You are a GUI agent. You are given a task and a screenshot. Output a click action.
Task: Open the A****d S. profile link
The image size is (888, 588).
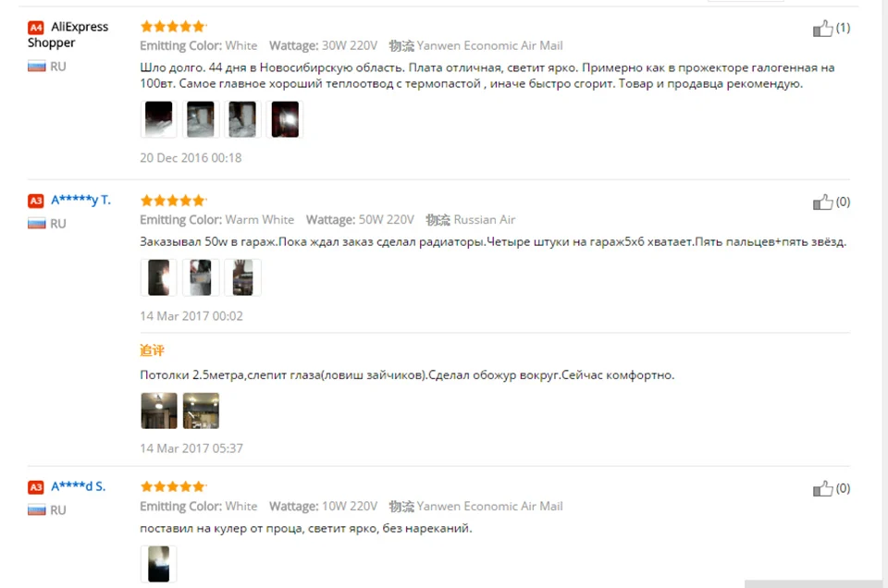pyautogui.click(x=78, y=486)
